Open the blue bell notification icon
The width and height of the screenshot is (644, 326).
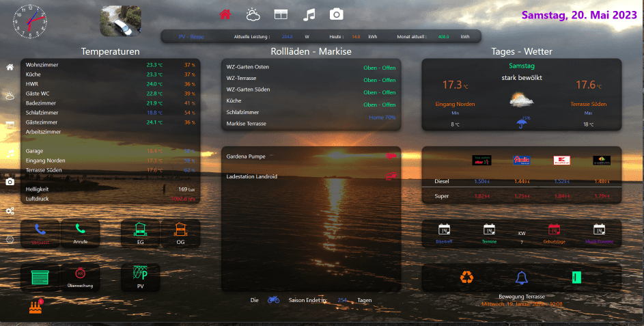click(x=522, y=278)
